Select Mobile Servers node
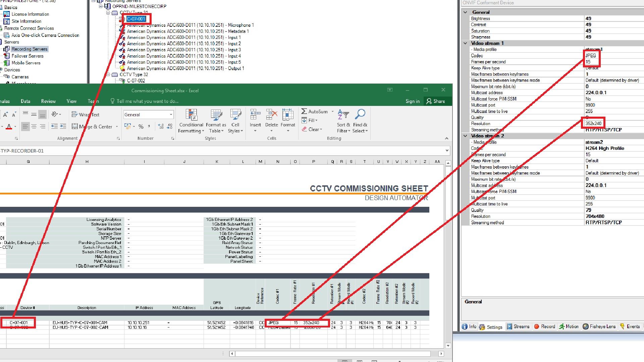644x362 pixels. pos(26,63)
